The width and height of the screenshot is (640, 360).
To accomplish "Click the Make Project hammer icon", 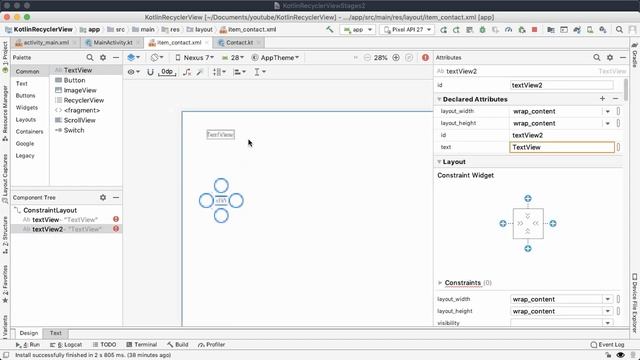I will [329, 29].
